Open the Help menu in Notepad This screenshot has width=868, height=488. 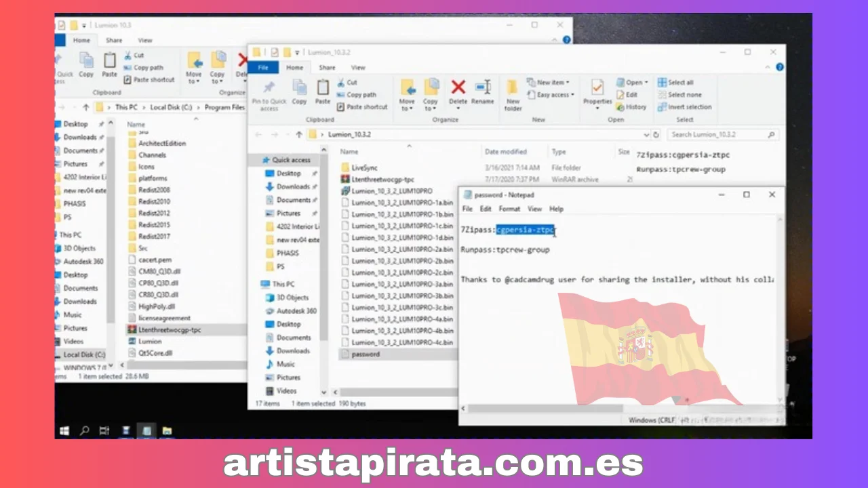point(556,209)
